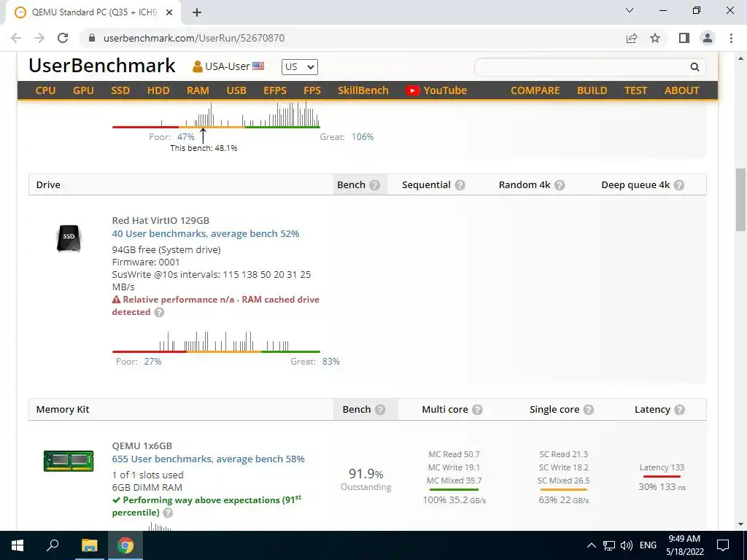Open SkillBench from the navigation bar
The height and width of the screenshot is (560, 747).
[x=363, y=90]
